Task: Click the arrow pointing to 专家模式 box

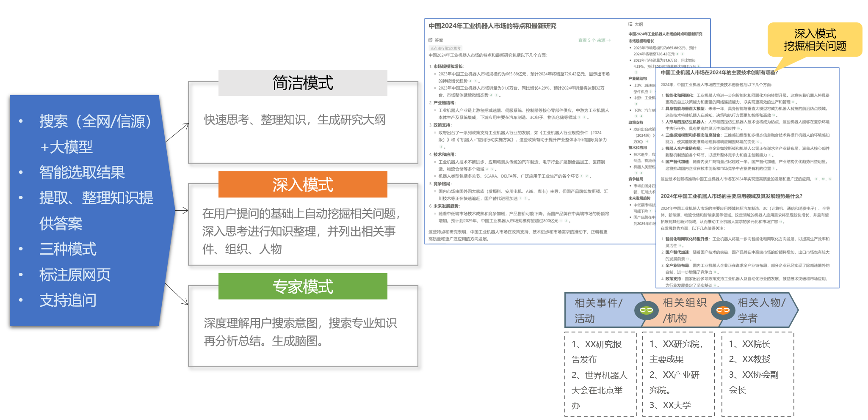Action: 177,294
